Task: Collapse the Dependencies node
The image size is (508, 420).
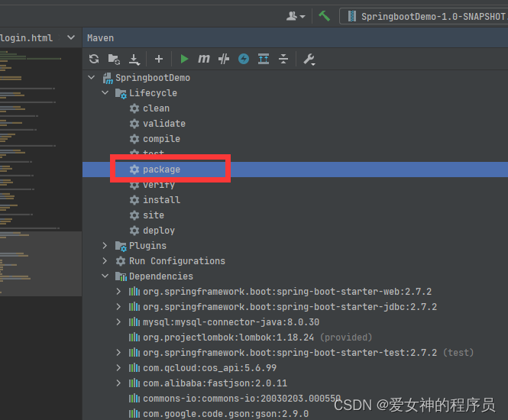Action: [x=105, y=276]
